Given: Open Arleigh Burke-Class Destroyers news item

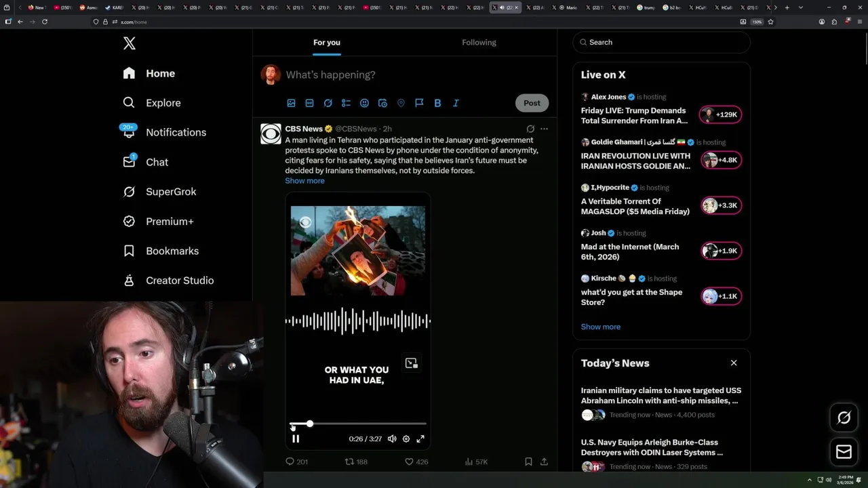Looking at the screenshot, I should tap(661, 455).
